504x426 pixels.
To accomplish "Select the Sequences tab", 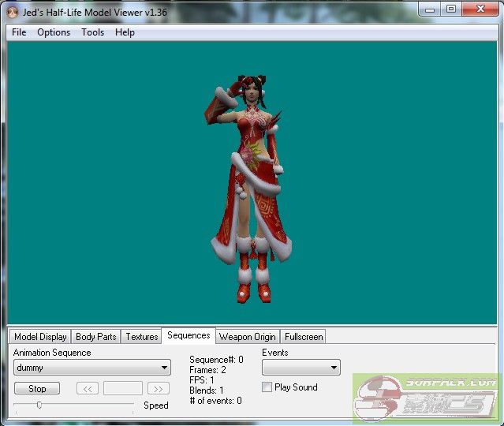I will click(189, 335).
